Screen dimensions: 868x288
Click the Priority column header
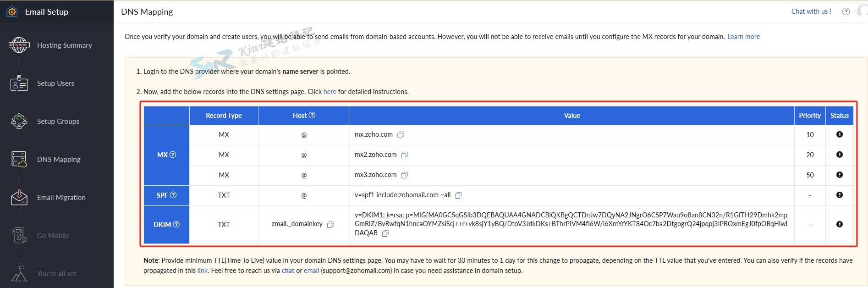(x=810, y=116)
